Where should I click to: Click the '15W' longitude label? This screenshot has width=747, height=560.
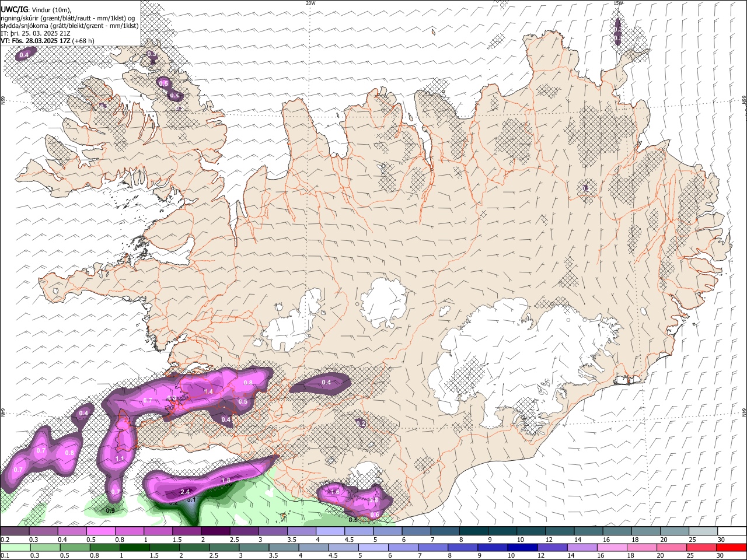618,3
